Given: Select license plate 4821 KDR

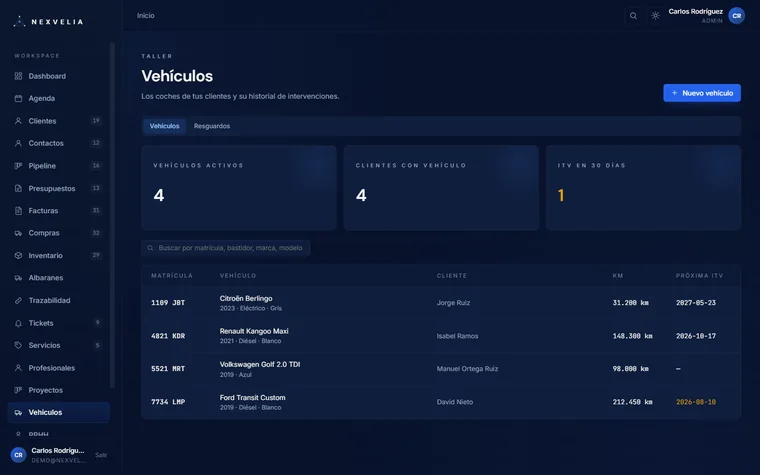Looking at the screenshot, I should tap(168, 336).
